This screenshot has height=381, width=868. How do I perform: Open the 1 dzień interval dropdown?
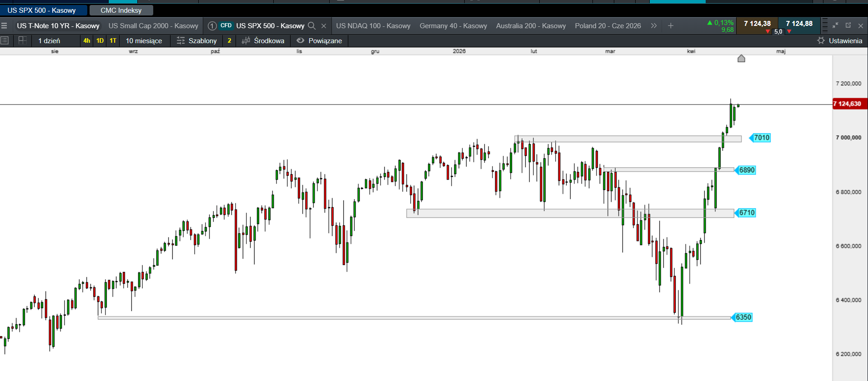coord(49,40)
